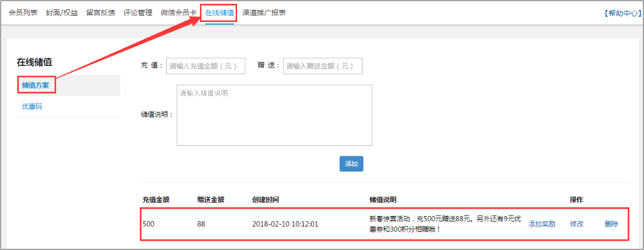Screen dimensions: 644x250
Task: Click the 操作 column header
Action: coord(576,200)
